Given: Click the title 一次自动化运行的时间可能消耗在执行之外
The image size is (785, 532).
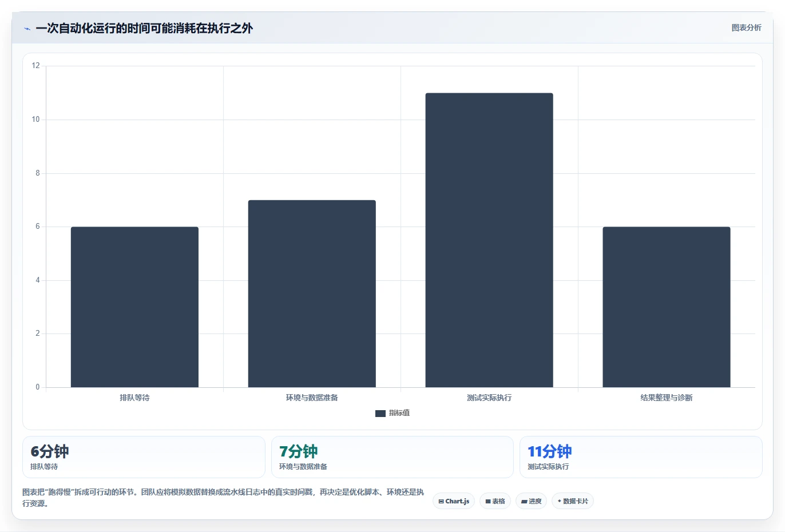Looking at the screenshot, I should (144, 28).
